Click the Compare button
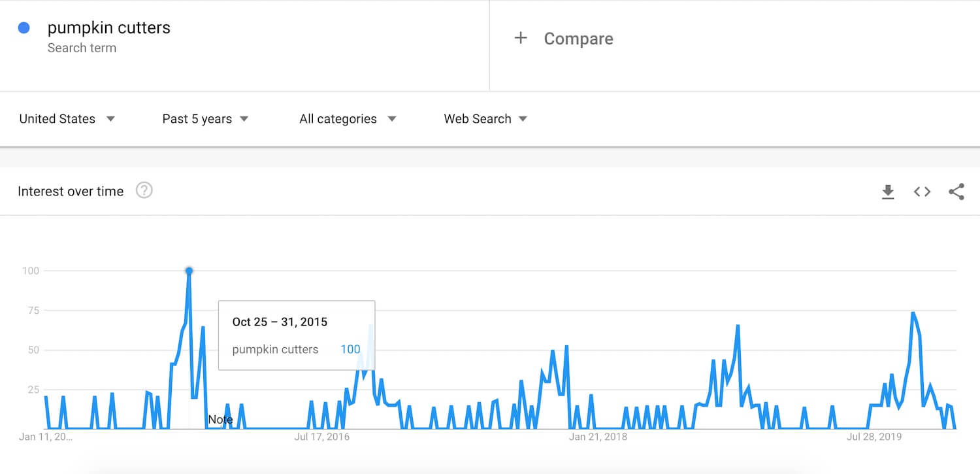This screenshot has height=474, width=980. coord(578,39)
